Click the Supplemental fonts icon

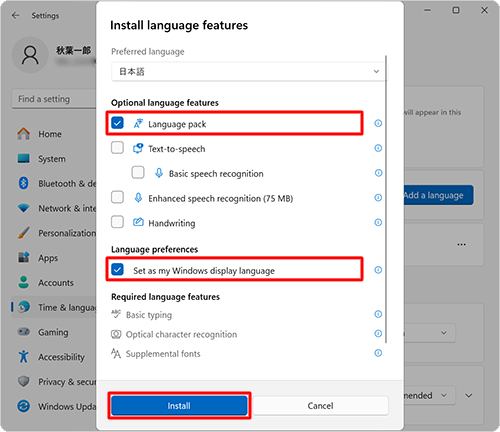coord(116,353)
